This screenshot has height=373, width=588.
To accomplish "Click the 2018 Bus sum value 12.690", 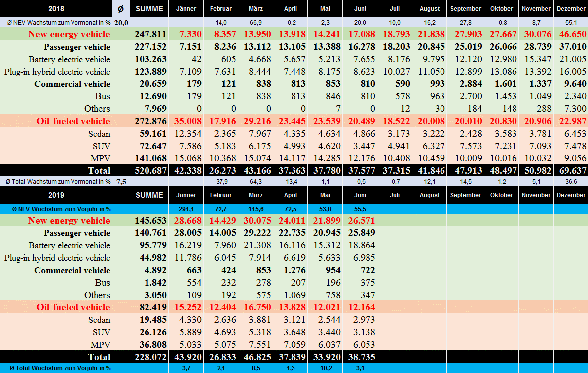I will point(153,96).
